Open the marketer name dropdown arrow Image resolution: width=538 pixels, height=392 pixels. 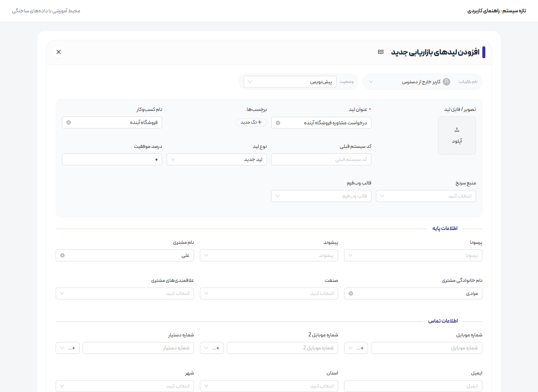point(371,82)
